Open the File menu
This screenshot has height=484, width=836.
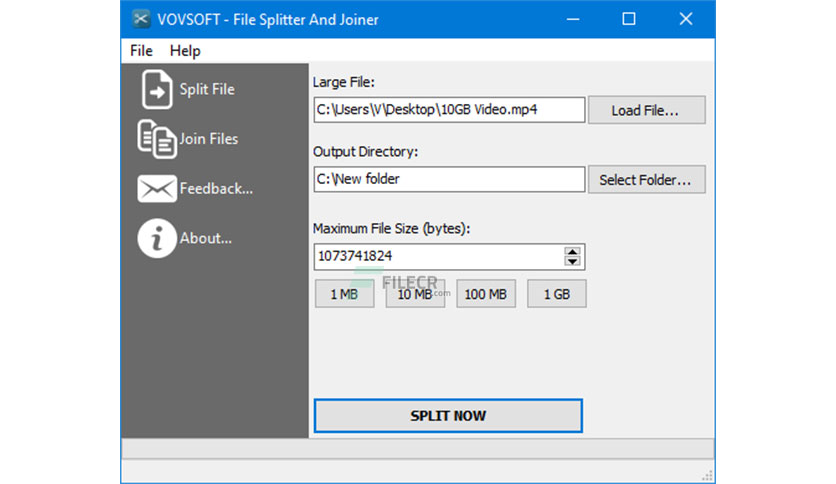point(141,51)
